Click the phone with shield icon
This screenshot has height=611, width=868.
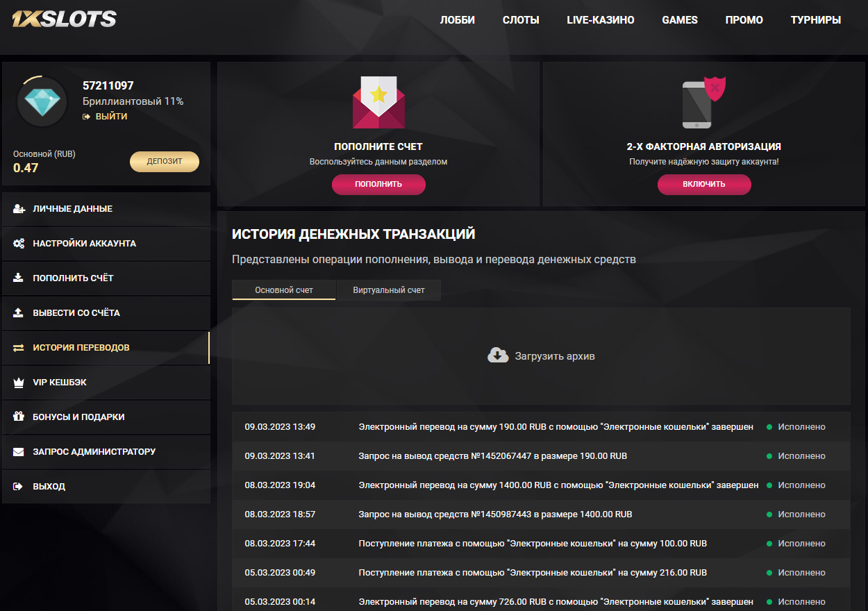(x=703, y=103)
